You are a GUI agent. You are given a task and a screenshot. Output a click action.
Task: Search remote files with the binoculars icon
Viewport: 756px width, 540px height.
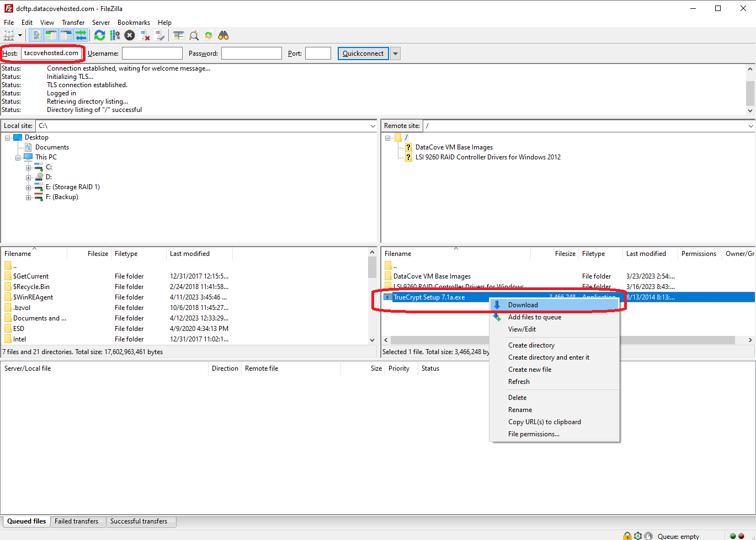pos(223,35)
